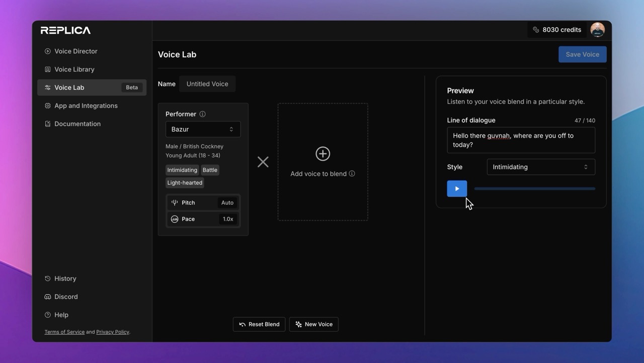
Task: Join the Discord community
Action: (66, 297)
